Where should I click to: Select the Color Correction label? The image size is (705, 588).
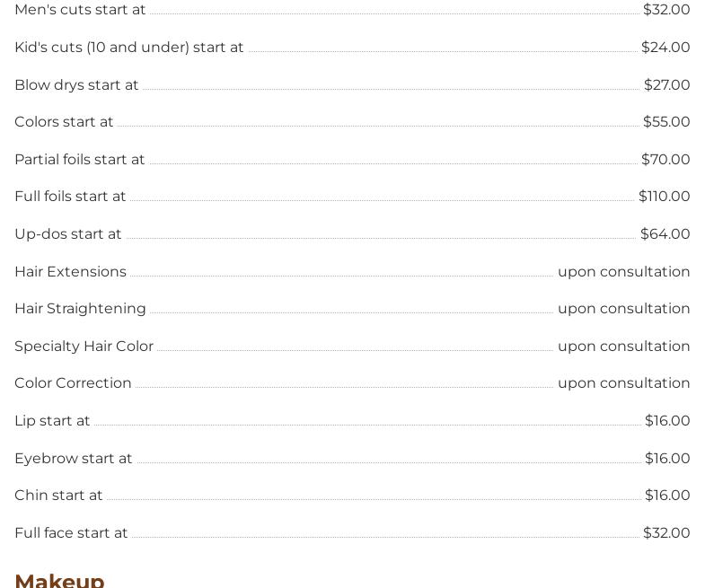73,383
